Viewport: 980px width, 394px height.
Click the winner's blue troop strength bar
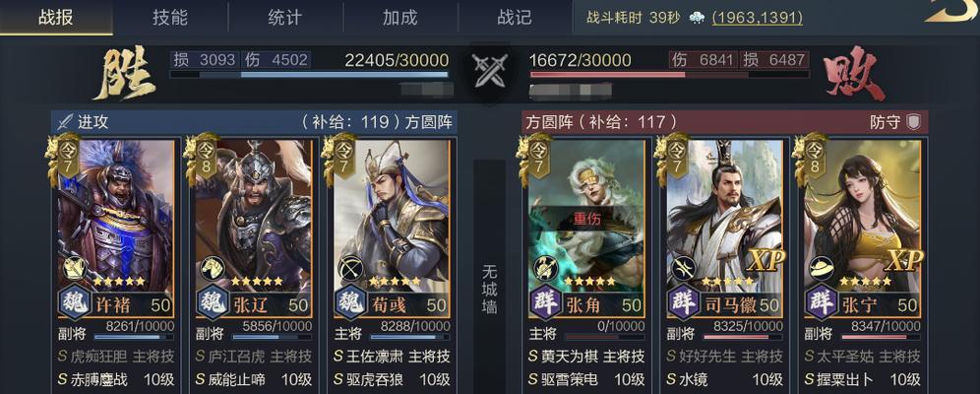309,75
